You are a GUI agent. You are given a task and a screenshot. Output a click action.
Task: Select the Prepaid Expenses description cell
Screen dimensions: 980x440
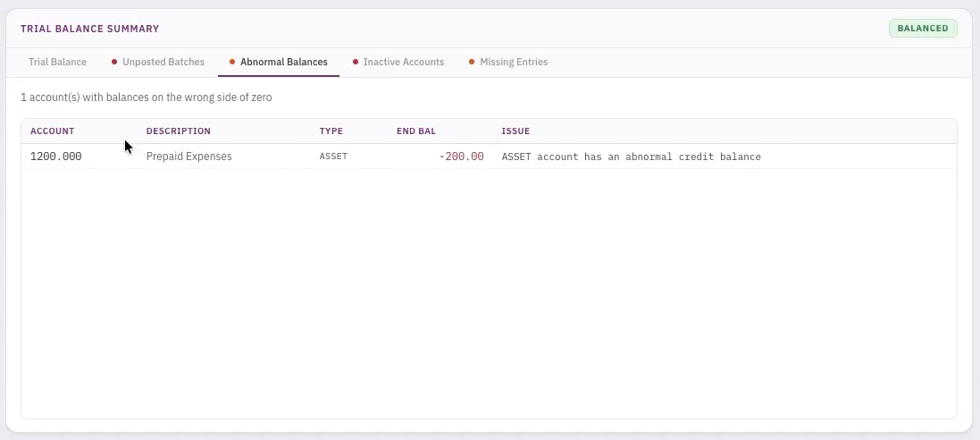(188, 157)
